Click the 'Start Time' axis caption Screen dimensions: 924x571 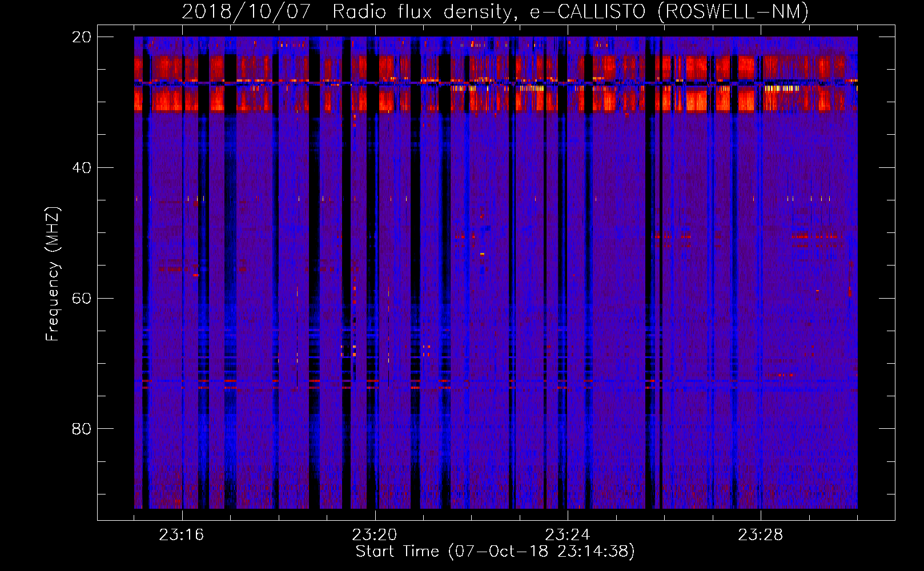click(x=495, y=552)
